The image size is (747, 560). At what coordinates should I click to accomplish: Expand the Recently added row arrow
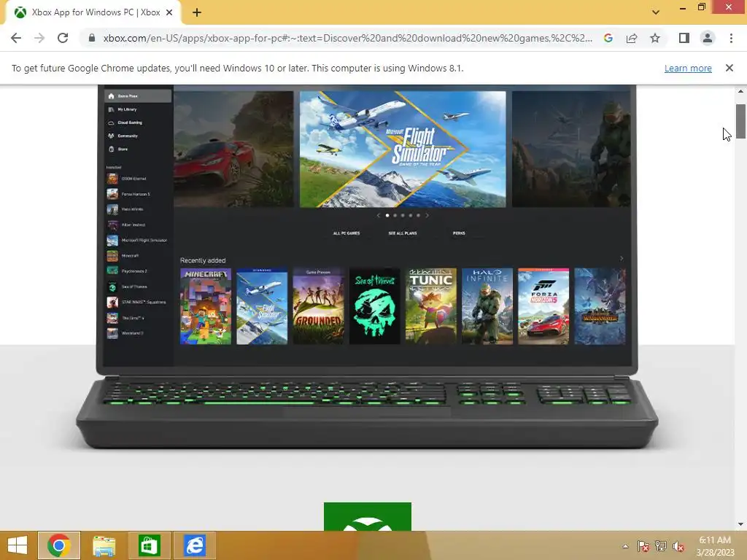tap(622, 259)
